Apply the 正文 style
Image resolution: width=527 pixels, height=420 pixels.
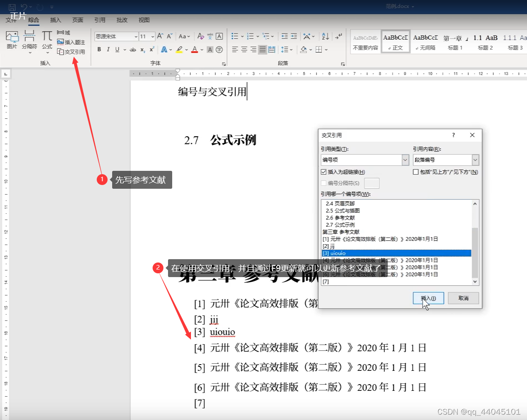pyautogui.click(x=396, y=42)
